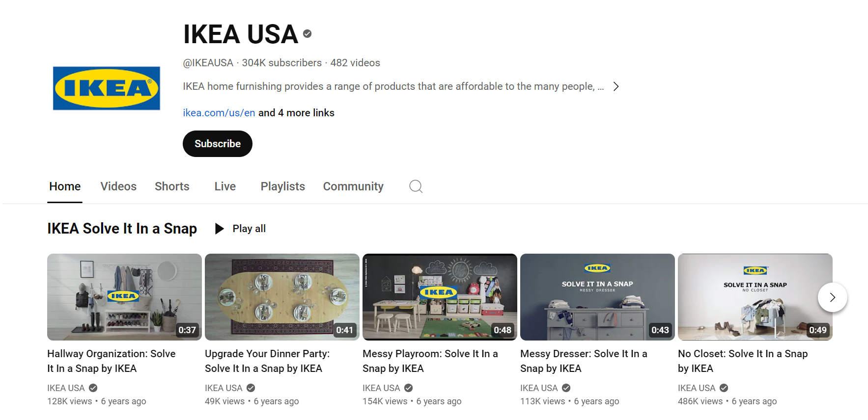The height and width of the screenshot is (420, 868).
Task: Click the 0:49 duration badge
Action: [x=818, y=330]
